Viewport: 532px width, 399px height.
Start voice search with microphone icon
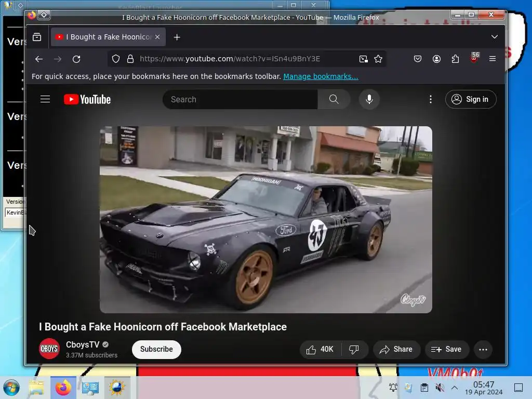[369, 99]
